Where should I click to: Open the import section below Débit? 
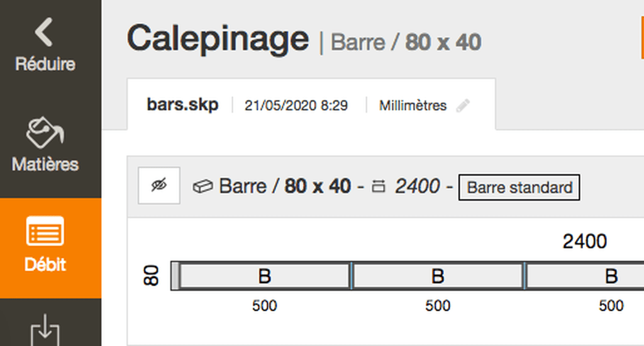(x=45, y=329)
